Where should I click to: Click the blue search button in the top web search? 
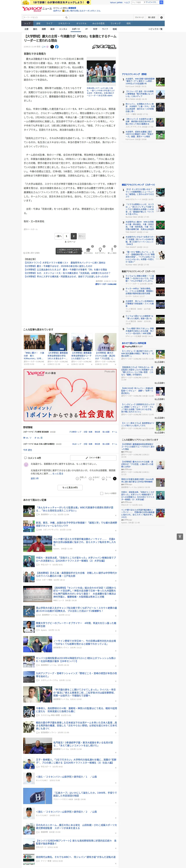[x=161, y=2]
